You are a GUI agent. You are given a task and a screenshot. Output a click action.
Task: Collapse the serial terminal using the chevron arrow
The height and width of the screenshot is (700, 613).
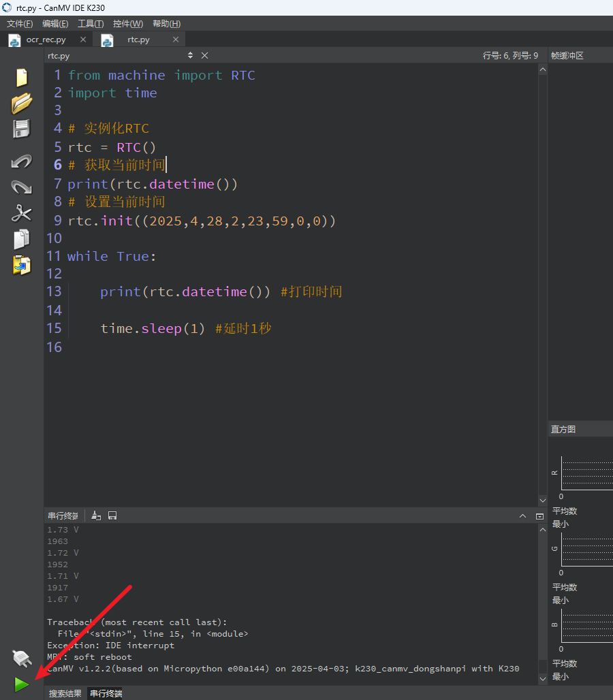click(x=522, y=516)
